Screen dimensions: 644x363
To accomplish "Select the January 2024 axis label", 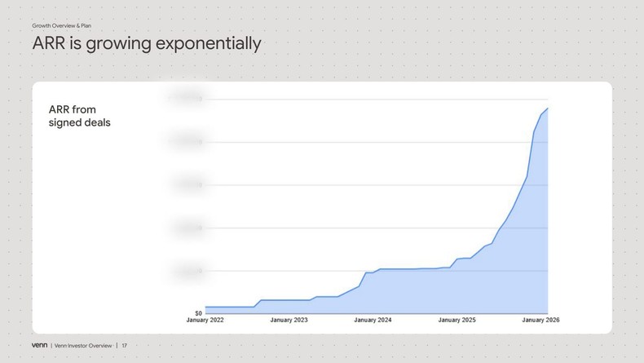I will point(373,321).
